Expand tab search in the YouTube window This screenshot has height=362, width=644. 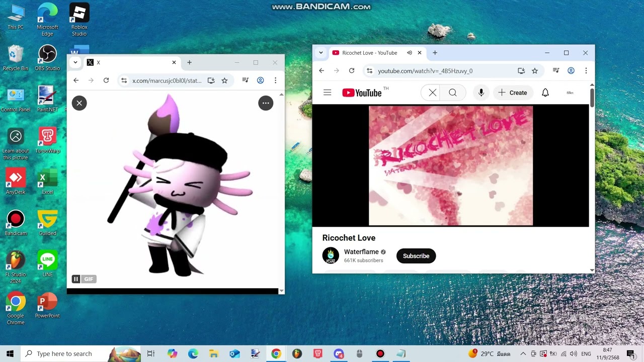320,53
